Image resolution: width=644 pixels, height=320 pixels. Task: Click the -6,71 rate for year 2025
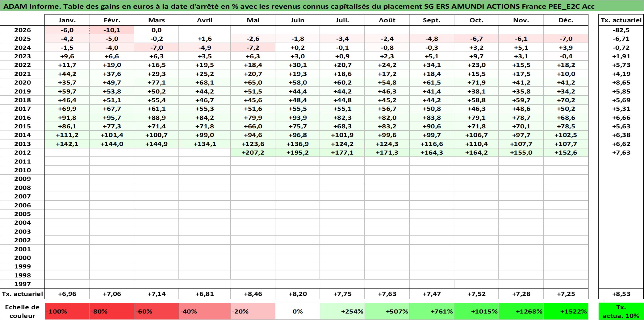(621, 39)
